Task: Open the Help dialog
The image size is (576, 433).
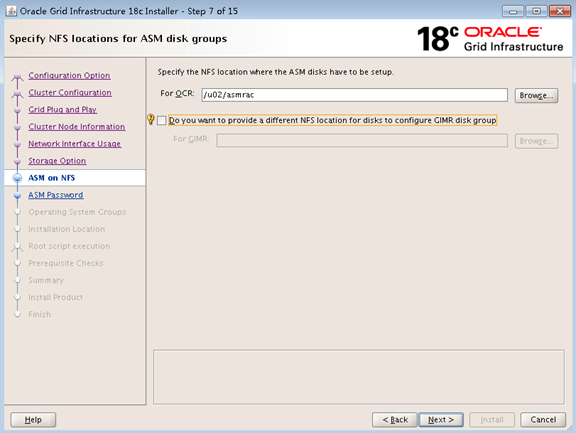Action: click(x=33, y=419)
